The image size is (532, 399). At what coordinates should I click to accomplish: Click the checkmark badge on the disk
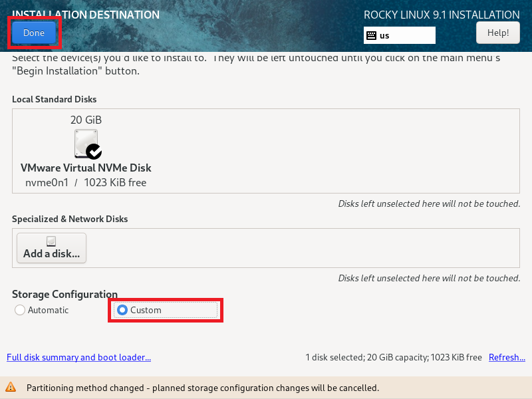coord(94,152)
